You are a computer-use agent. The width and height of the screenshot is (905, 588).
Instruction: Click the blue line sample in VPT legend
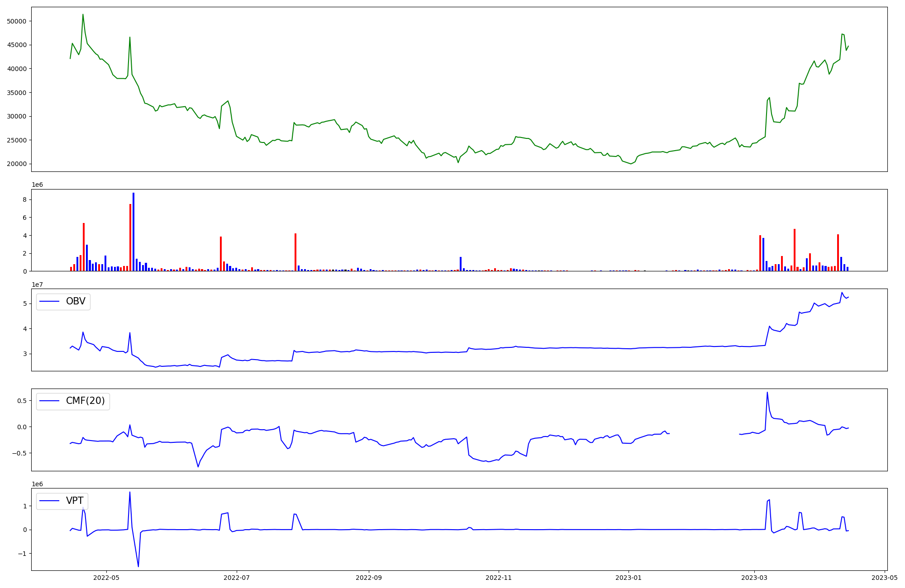point(50,501)
